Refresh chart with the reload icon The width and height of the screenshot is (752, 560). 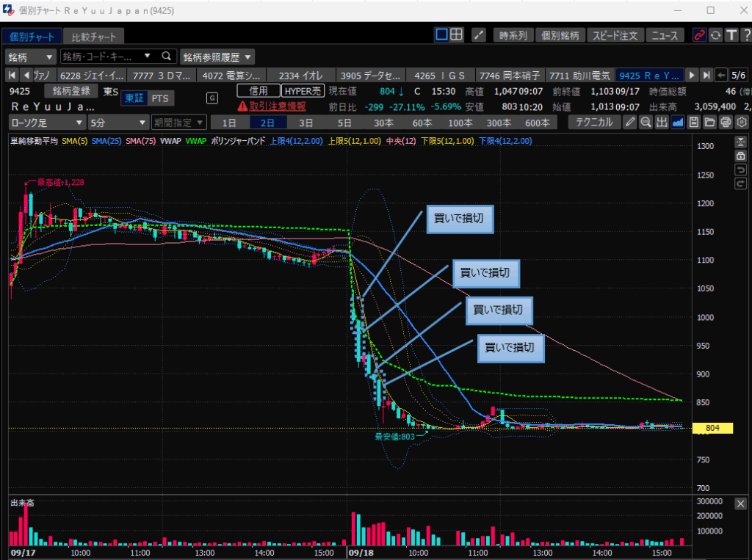point(715,35)
